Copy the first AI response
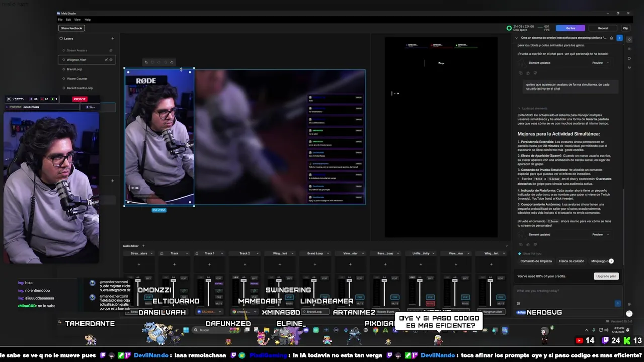Viewport: 644px width, 362px height. pyautogui.click(x=521, y=73)
